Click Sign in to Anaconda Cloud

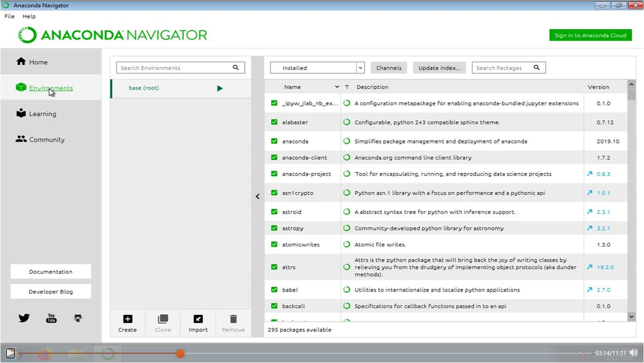click(x=590, y=35)
